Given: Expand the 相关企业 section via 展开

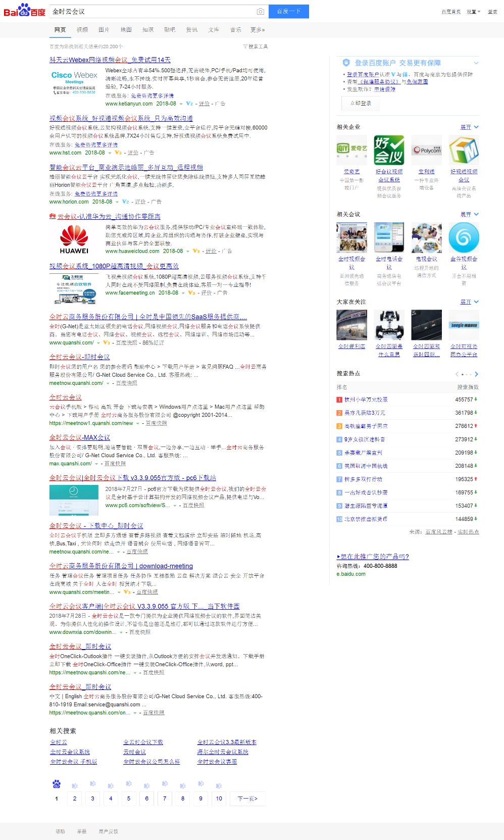Looking at the screenshot, I should [469, 127].
